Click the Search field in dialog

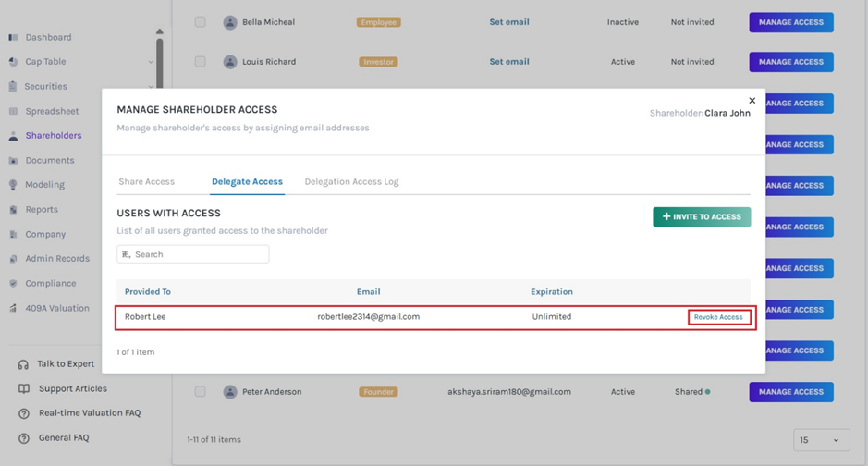[x=192, y=254]
